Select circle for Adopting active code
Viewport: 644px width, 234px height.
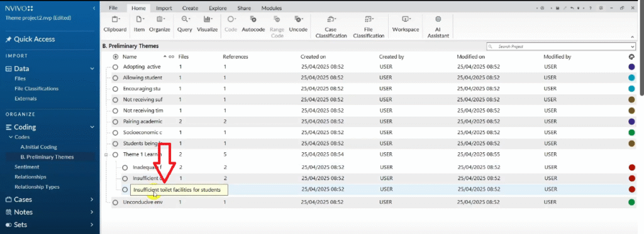116,67
